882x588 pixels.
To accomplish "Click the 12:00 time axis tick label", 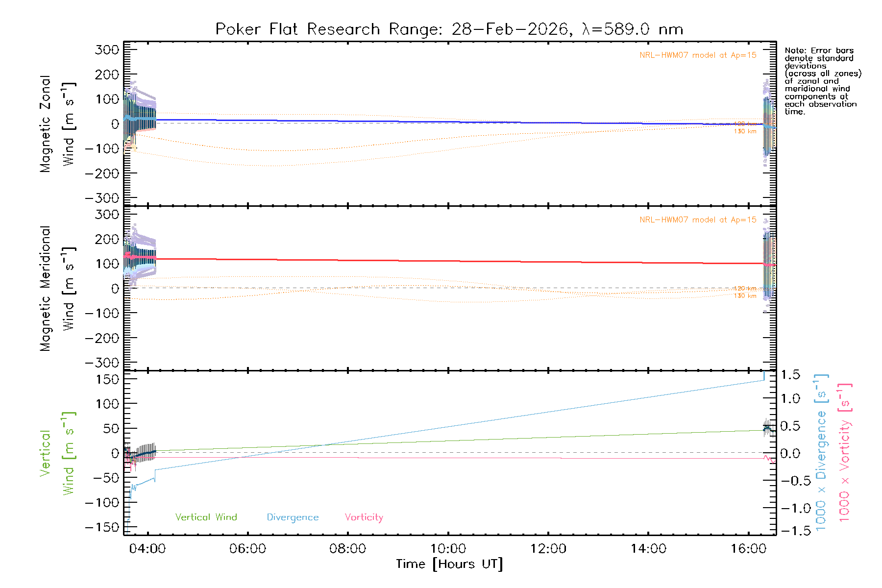I will tap(548, 549).
